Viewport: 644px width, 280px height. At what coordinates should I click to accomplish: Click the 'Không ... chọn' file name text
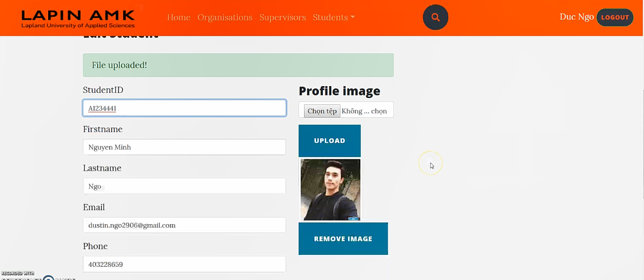364,111
